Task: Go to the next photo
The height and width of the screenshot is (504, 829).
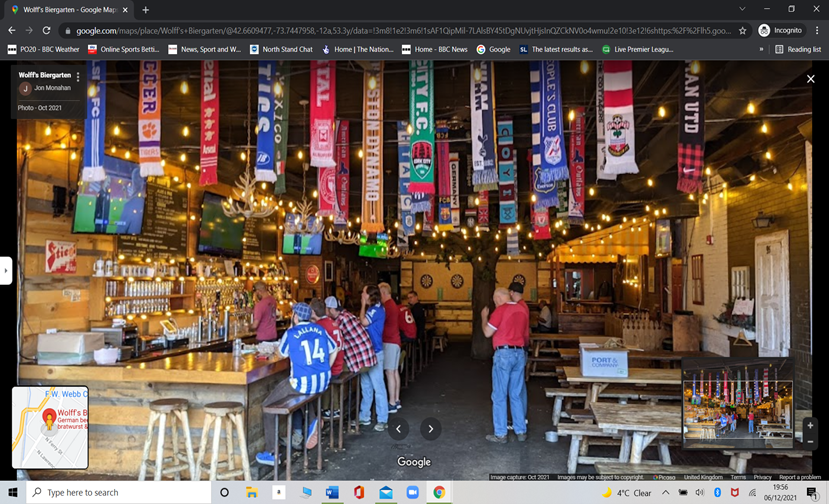Action: coord(430,429)
